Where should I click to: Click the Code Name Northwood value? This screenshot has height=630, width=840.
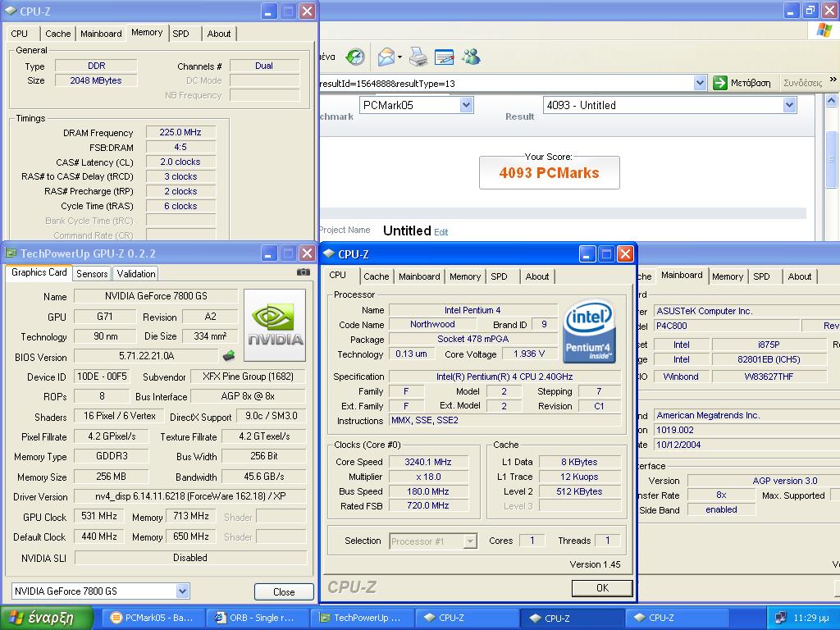pyautogui.click(x=432, y=324)
